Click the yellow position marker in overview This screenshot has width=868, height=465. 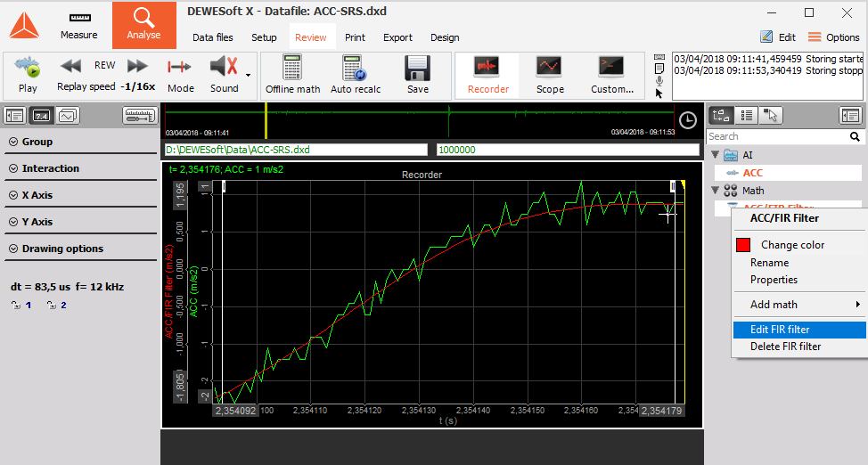point(266,120)
